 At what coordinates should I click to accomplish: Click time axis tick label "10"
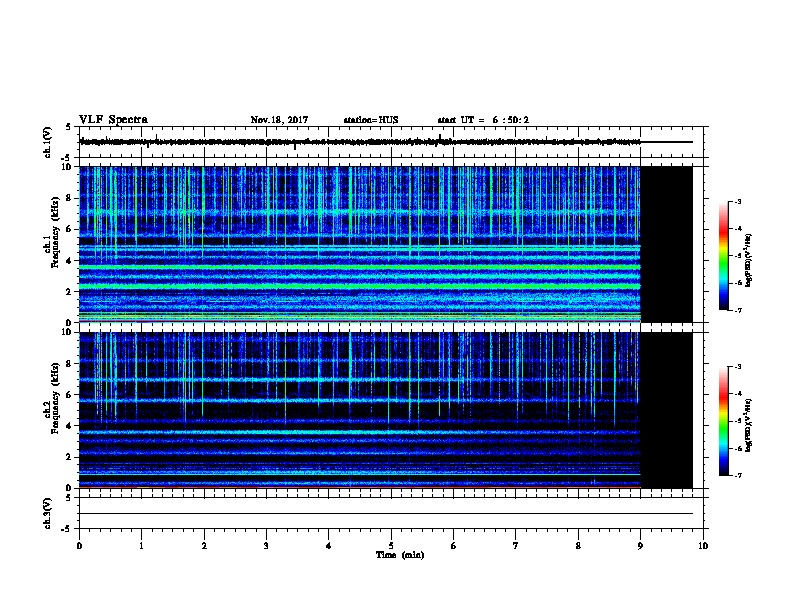pyautogui.click(x=703, y=546)
